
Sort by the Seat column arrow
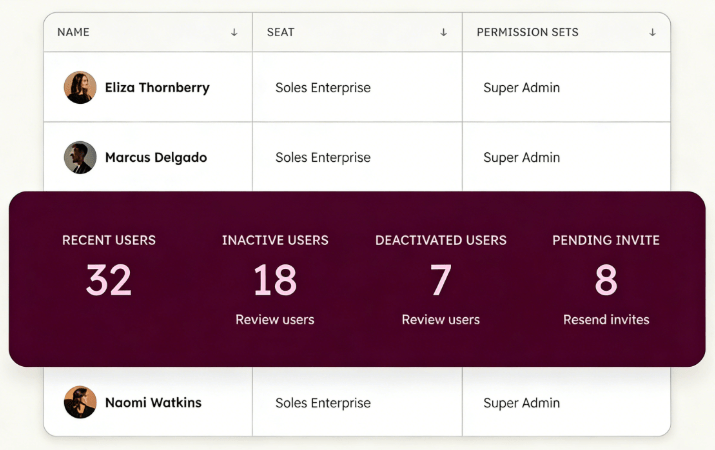444,32
